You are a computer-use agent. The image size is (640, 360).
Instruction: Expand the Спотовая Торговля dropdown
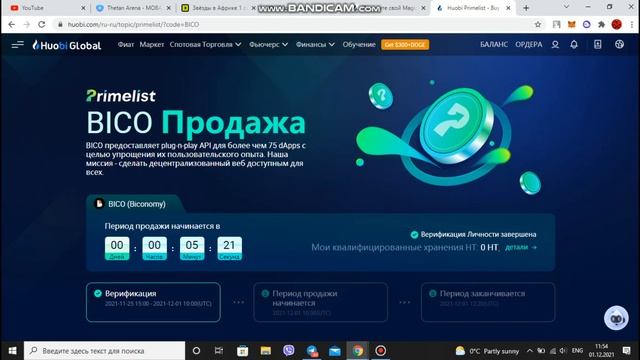point(205,44)
